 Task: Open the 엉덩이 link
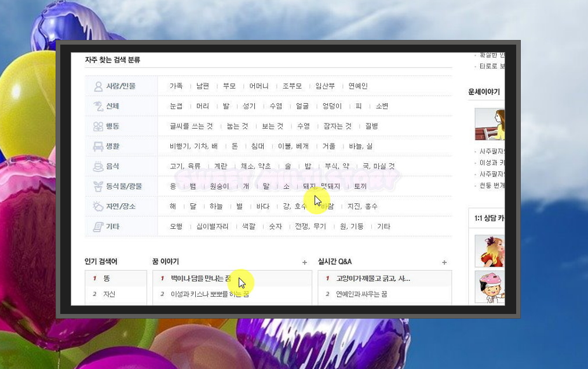(333, 106)
